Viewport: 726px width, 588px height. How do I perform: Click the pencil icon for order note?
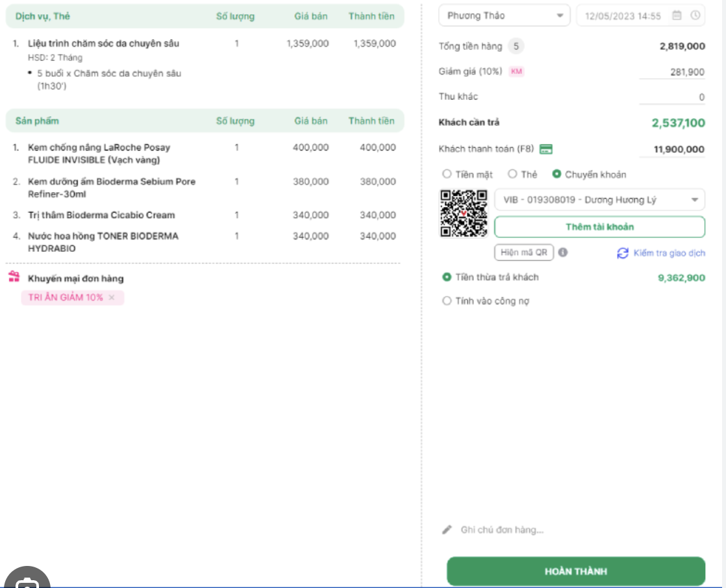[x=447, y=530]
